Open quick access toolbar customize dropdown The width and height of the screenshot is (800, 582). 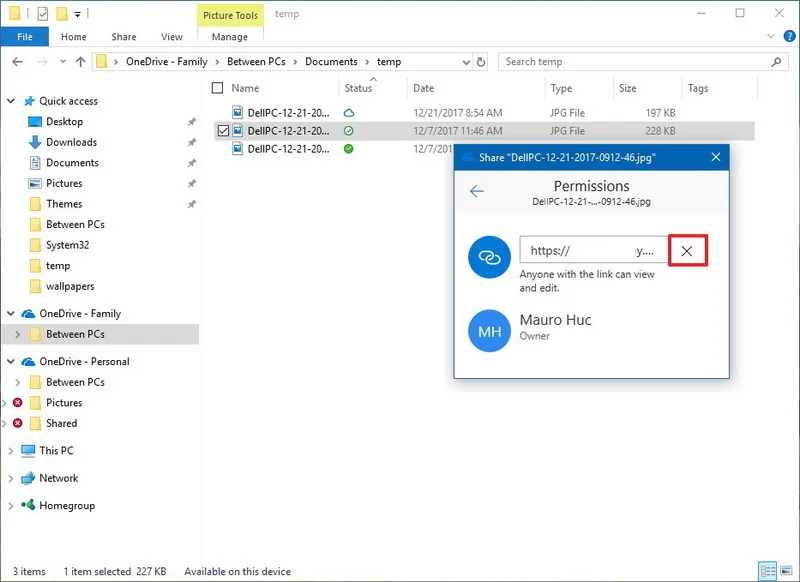point(78,14)
